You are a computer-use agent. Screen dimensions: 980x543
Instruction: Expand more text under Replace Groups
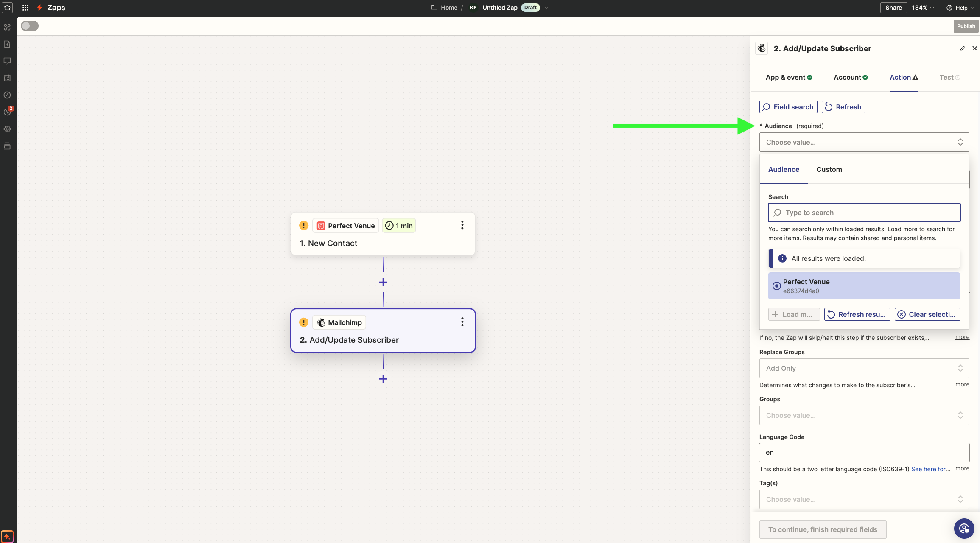[x=962, y=384]
